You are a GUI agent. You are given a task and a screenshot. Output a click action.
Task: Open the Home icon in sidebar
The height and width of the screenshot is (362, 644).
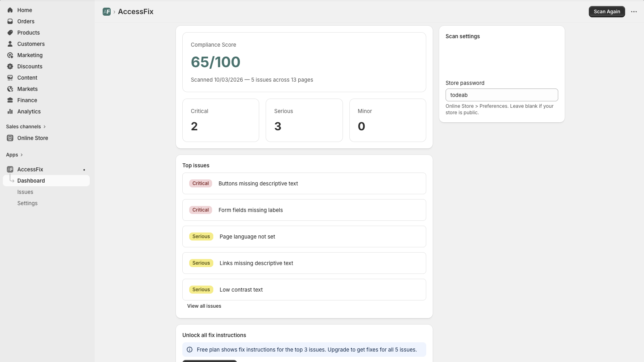(10, 10)
